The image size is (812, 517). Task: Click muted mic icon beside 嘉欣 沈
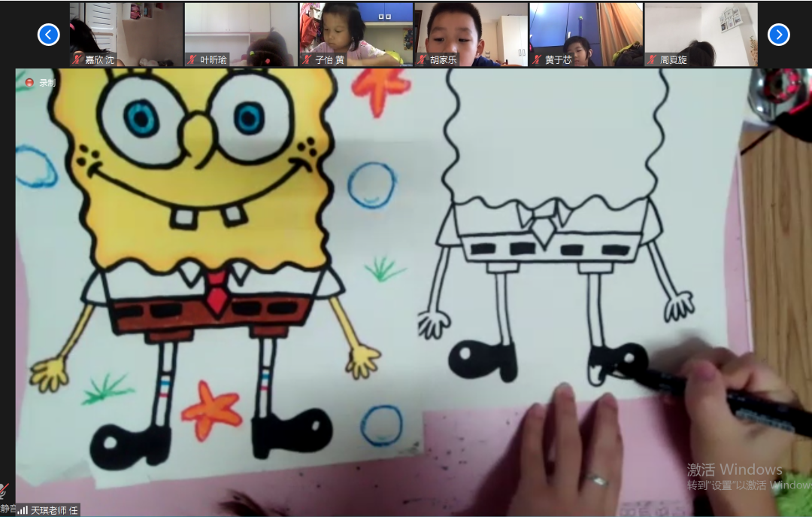coord(77,59)
